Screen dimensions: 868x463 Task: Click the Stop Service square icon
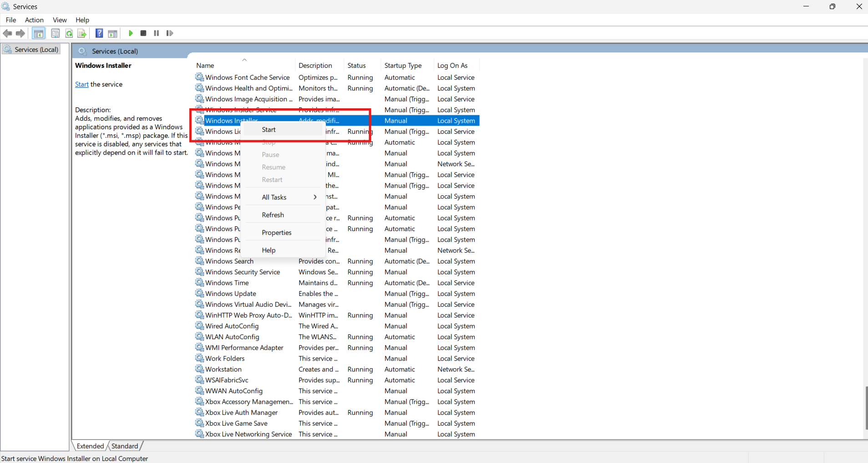pos(143,33)
